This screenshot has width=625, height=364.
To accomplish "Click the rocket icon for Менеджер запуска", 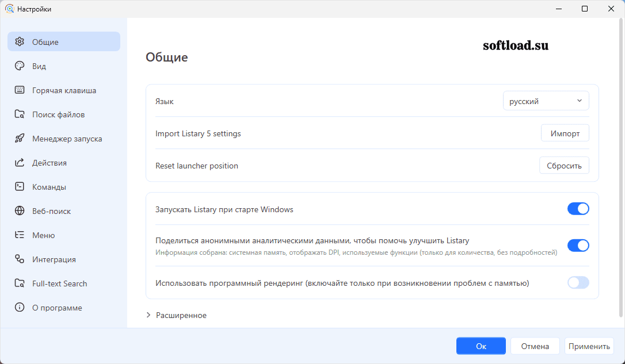I will (x=20, y=138).
